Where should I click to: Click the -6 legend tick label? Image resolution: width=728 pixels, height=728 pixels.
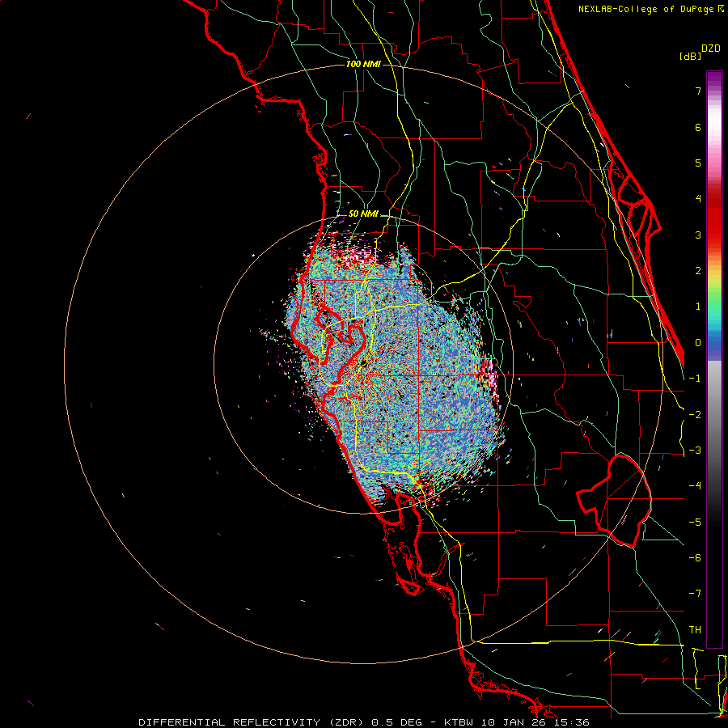tap(695, 557)
